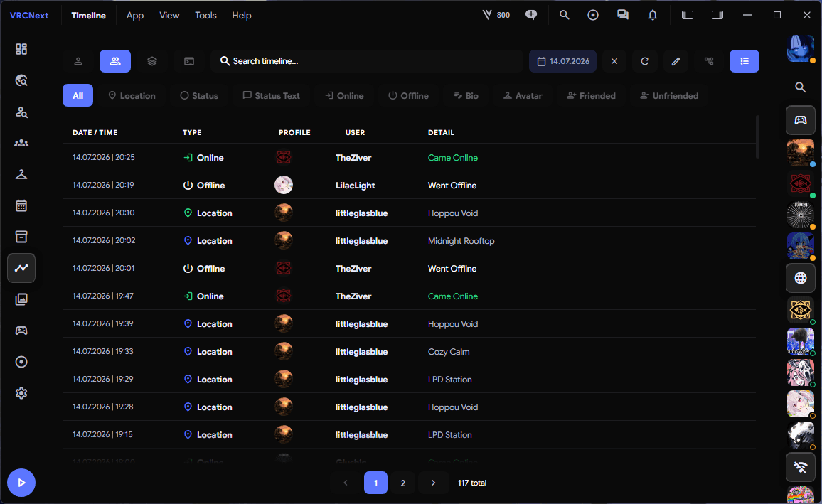
Task: Filter by Unfriended events
Action: click(669, 95)
